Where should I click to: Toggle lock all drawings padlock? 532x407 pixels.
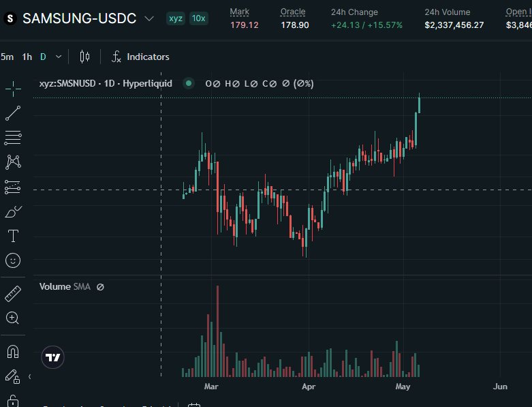[x=13, y=401]
